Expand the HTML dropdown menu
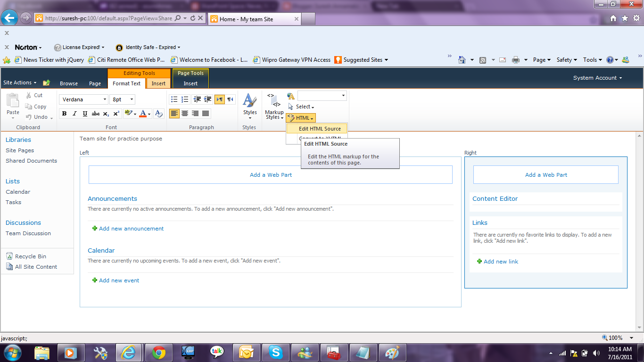Viewport: 644px width, 362px height. click(x=301, y=118)
